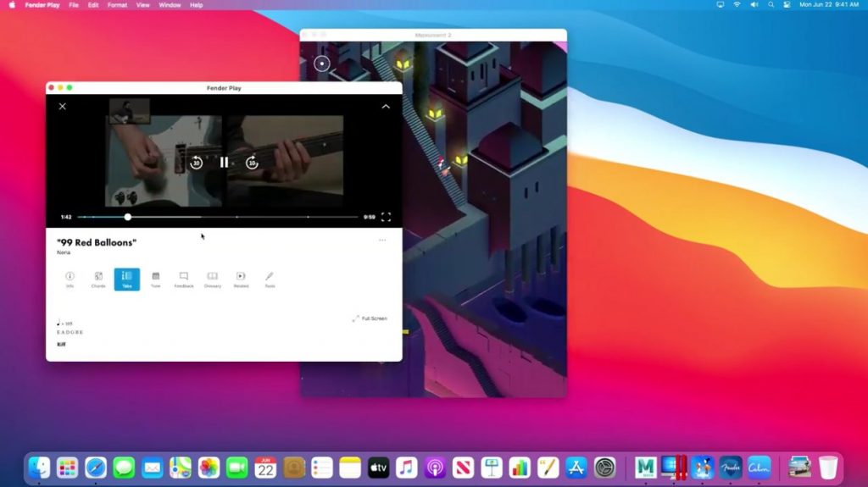Open Maps from the Dock
Viewport: 868px width, 487px height.
click(181, 468)
